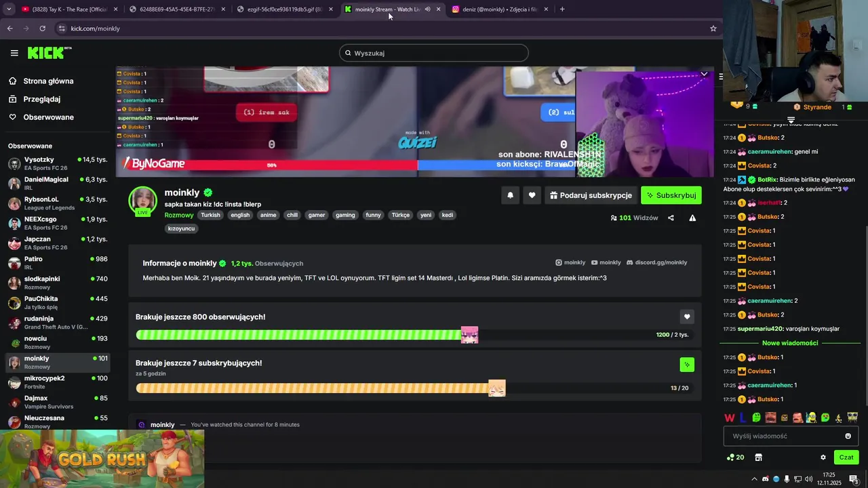Click the Wyślij wiadomość chat input
This screenshot has height=488, width=868.
tap(791, 436)
